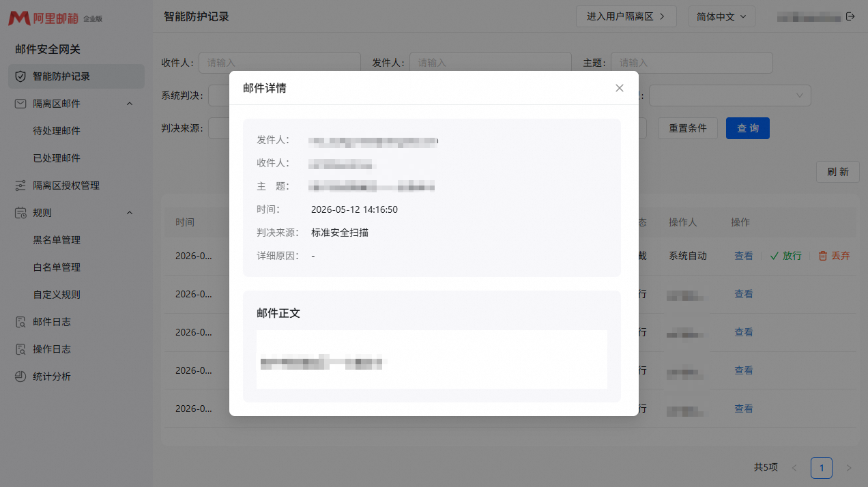Click the previous page arrow
This screenshot has height=487, width=868.
coord(794,468)
